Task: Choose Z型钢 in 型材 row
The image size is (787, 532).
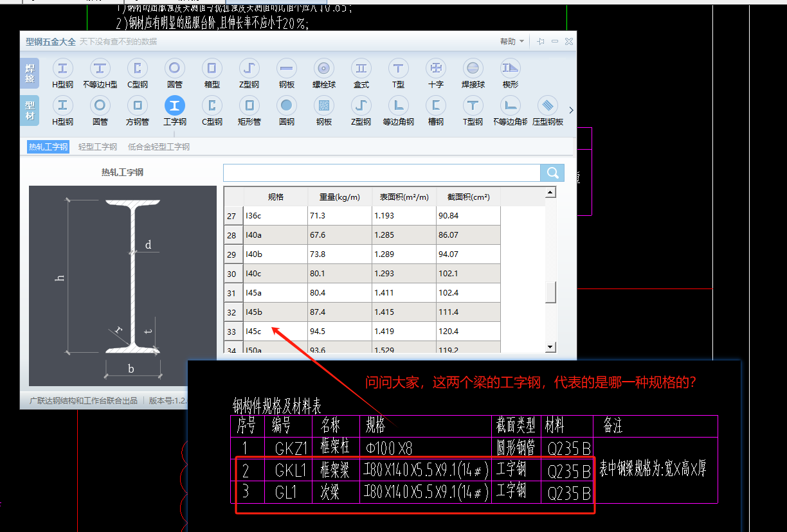Action: [x=361, y=111]
